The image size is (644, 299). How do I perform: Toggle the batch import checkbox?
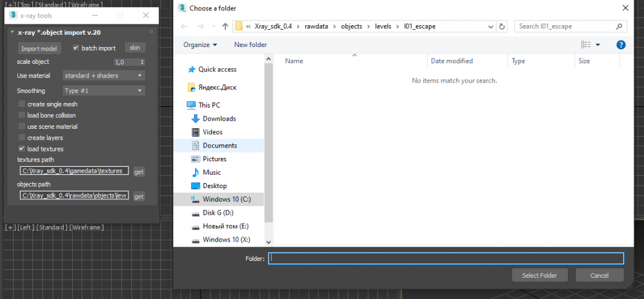pos(76,48)
